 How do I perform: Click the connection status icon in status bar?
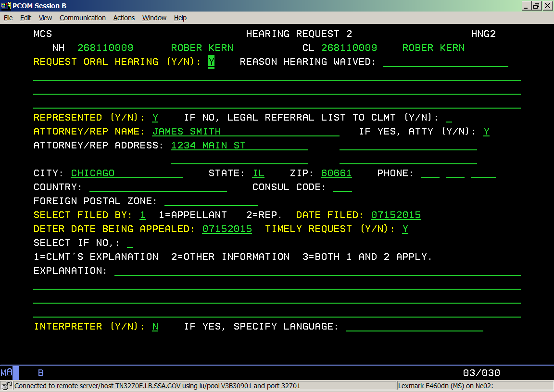(x=6, y=385)
